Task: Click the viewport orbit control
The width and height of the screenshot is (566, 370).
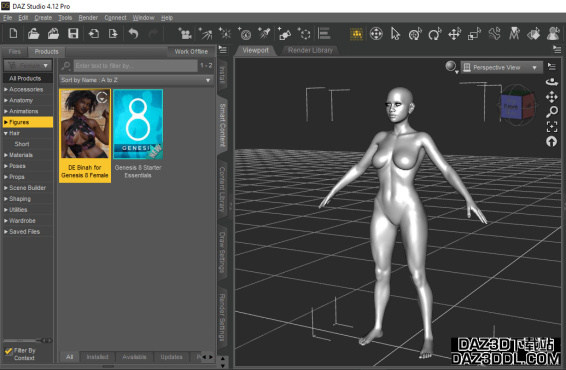Action: point(552,82)
